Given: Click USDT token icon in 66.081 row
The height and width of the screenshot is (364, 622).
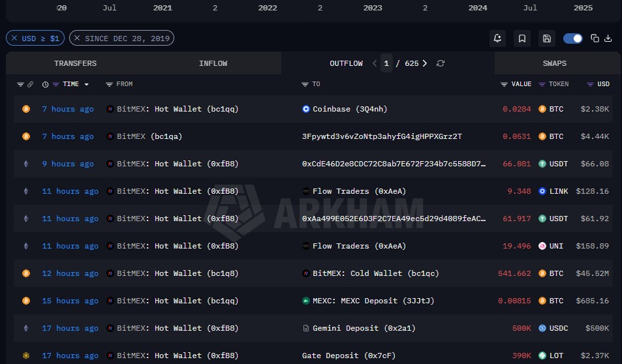Looking at the screenshot, I should click(542, 164).
